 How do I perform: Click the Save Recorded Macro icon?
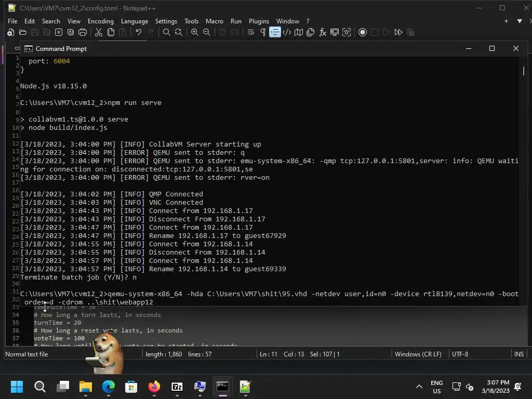point(410,32)
